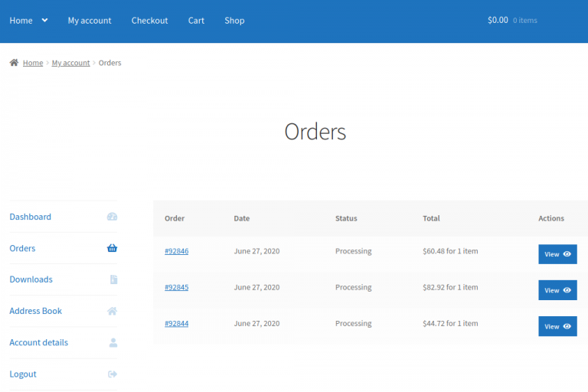Click the Orders basket icon in sidebar
588x392 pixels.
(x=112, y=248)
